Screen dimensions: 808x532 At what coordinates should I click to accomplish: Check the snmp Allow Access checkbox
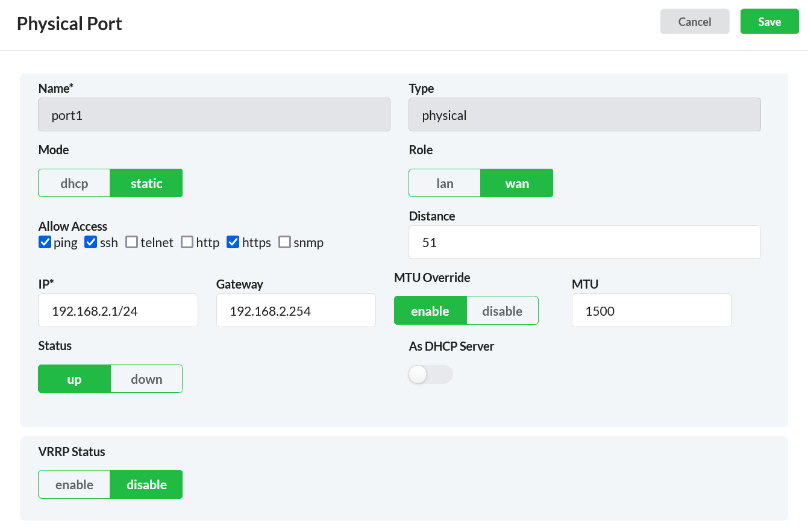pyautogui.click(x=284, y=242)
